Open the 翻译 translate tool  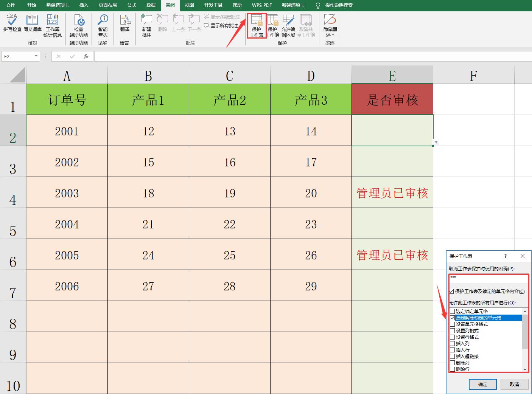pos(125,26)
